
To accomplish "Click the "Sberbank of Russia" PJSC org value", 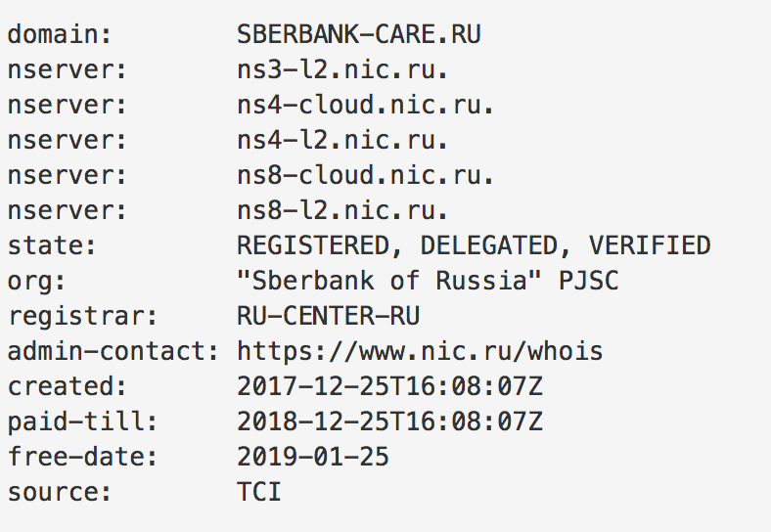I will pos(428,281).
